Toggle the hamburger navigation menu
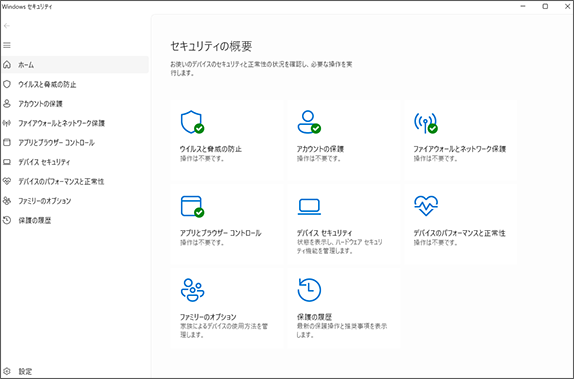Viewport: 574px width, 379px height. (x=7, y=45)
